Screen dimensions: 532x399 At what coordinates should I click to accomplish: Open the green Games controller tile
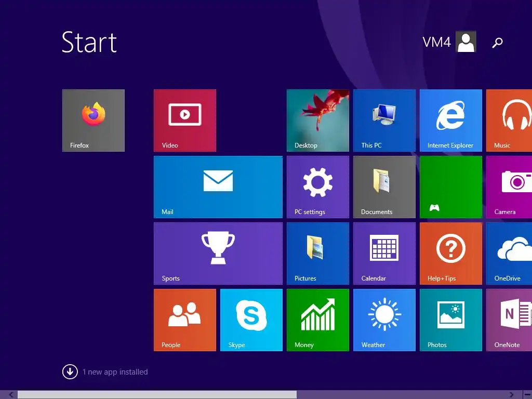(x=451, y=187)
